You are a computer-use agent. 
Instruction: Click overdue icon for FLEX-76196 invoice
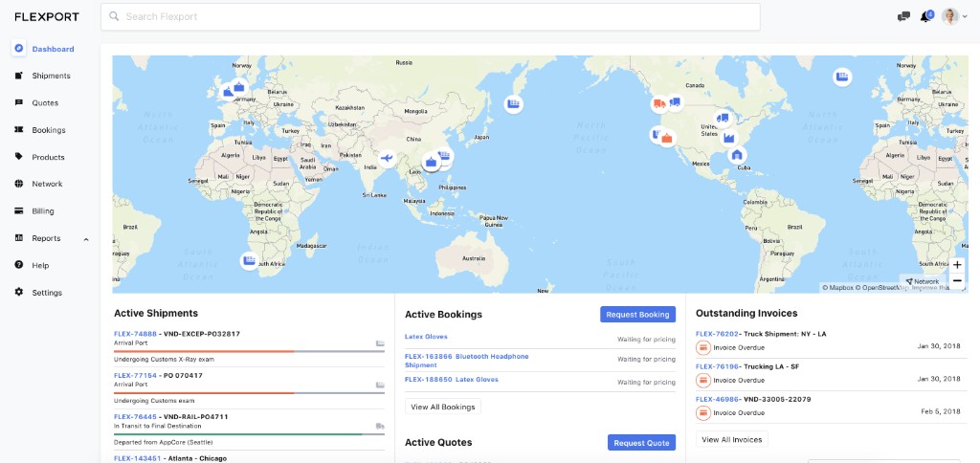[x=702, y=380]
